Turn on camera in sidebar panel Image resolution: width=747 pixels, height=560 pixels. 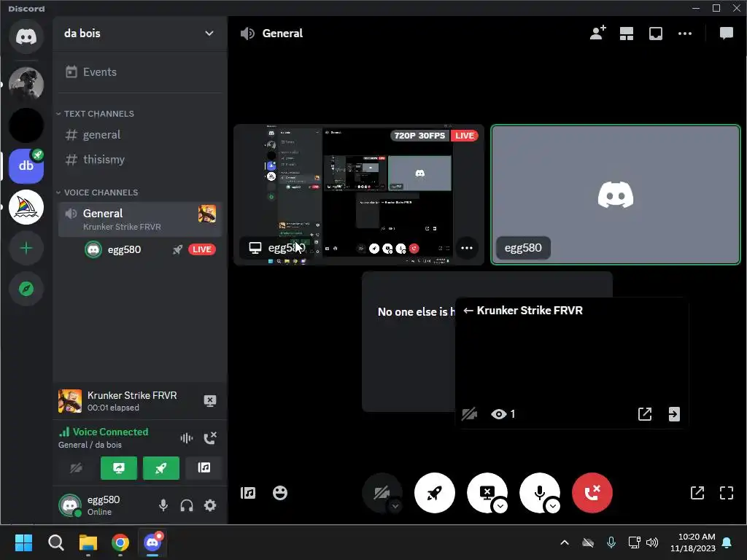[x=76, y=468]
